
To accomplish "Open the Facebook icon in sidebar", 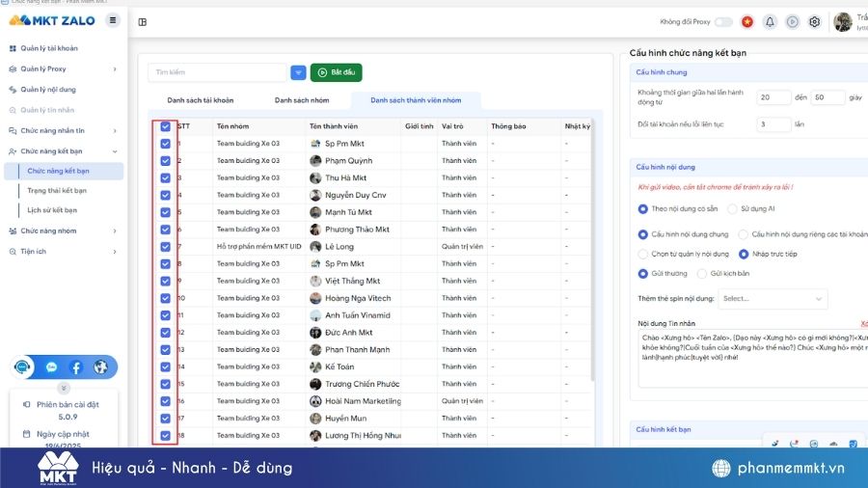I will point(76,367).
